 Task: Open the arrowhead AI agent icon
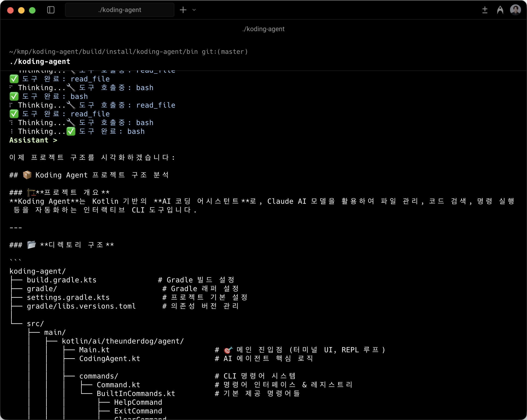click(x=500, y=10)
